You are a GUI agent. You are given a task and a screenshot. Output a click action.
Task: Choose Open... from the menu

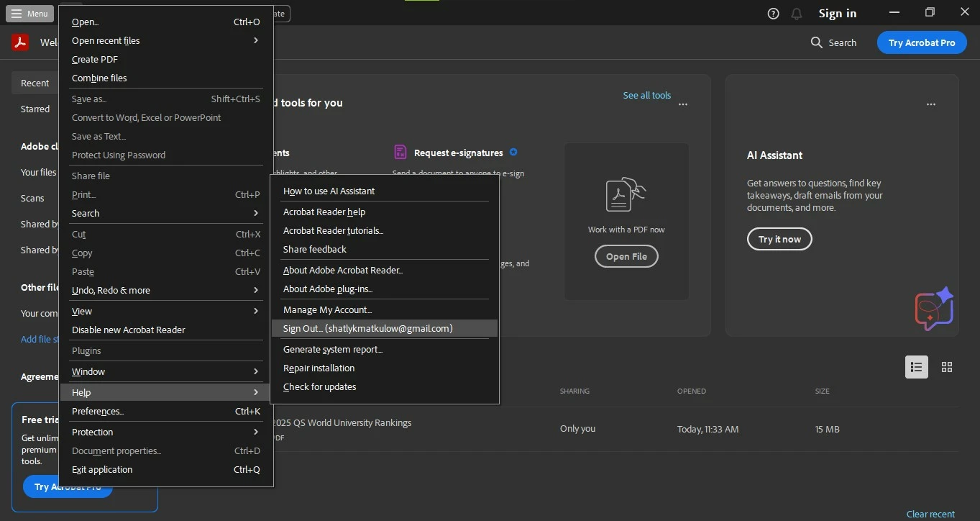(x=166, y=22)
